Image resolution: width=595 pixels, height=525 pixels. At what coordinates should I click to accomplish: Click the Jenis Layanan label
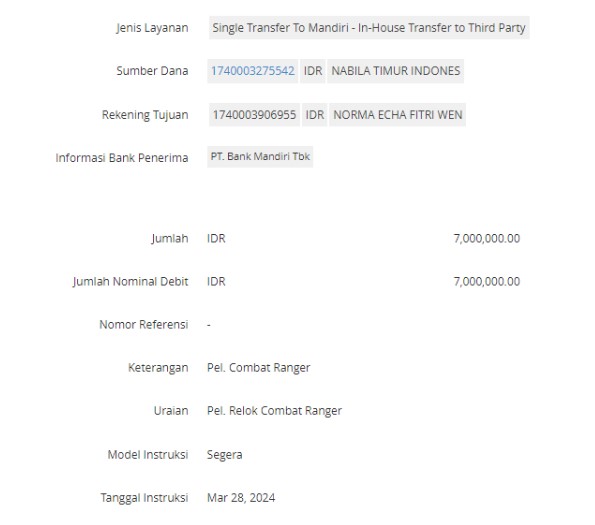152,28
